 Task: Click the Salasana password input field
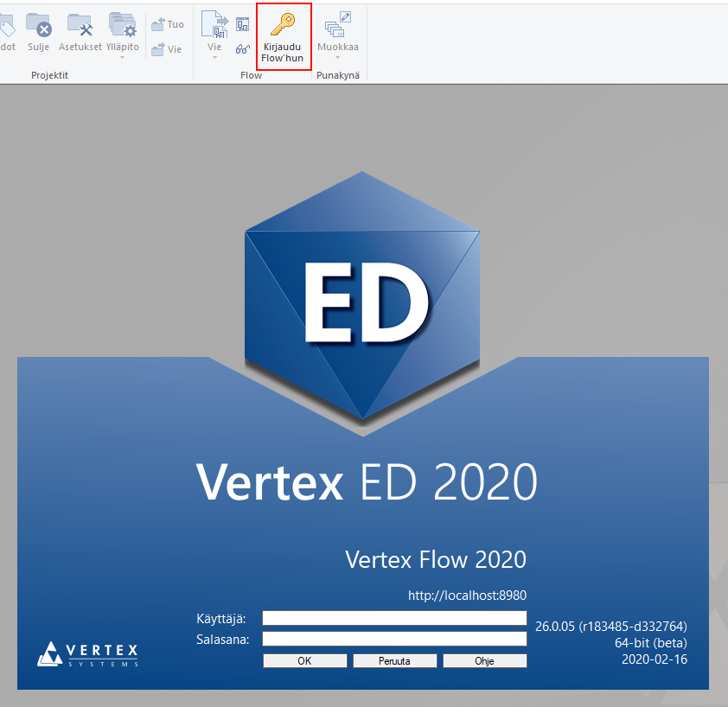pyautogui.click(x=394, y=639)
